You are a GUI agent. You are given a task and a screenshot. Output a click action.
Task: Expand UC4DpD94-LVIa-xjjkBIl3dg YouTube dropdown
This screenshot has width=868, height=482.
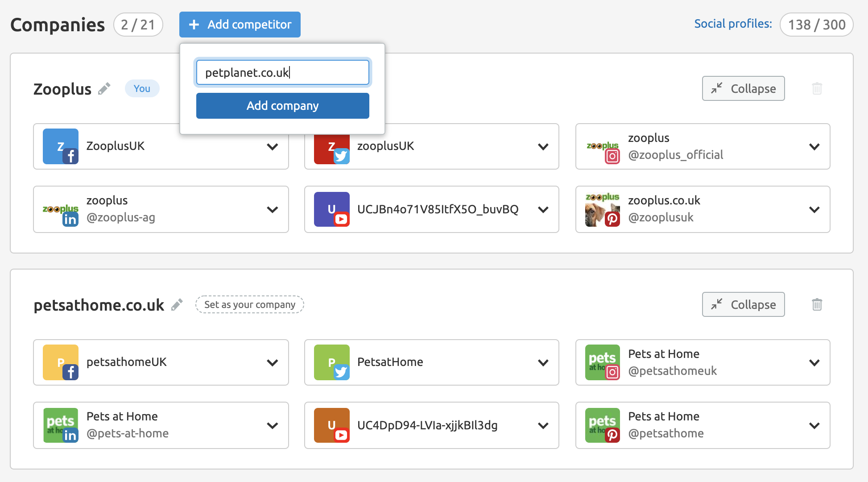tap(543, 425)
